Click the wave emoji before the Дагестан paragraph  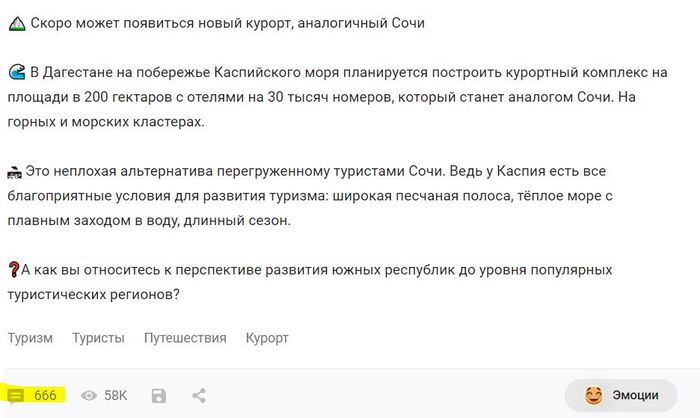[16, 72]
